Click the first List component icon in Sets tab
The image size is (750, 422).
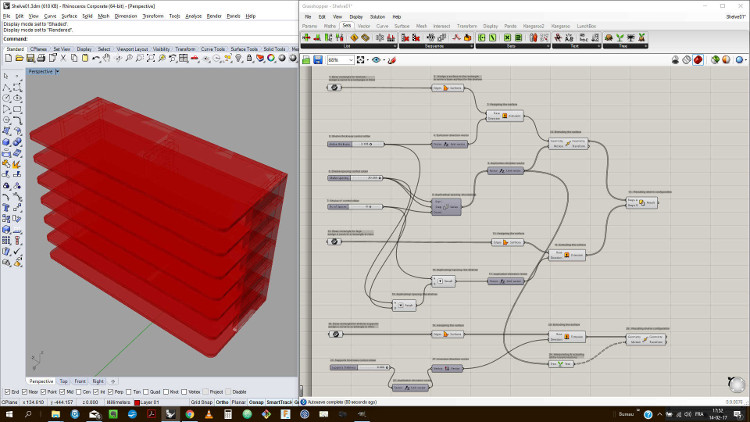tap(307, 37)
